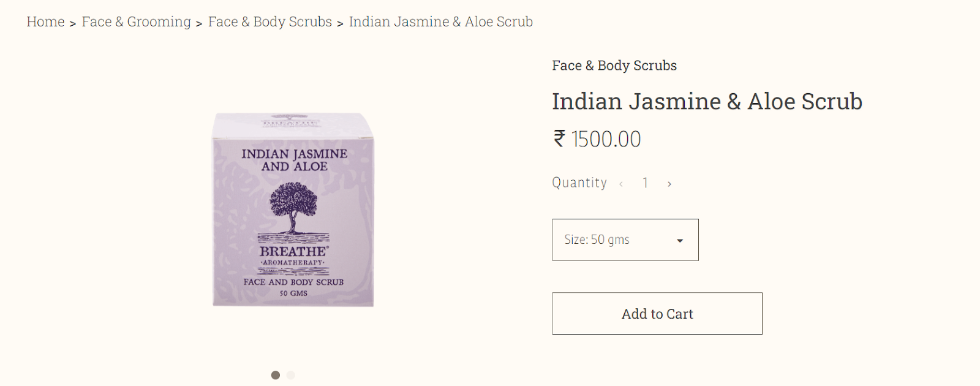Click the size dropdown caret arrow
Viewport: 980px width, 386px height.
point(680,241)
